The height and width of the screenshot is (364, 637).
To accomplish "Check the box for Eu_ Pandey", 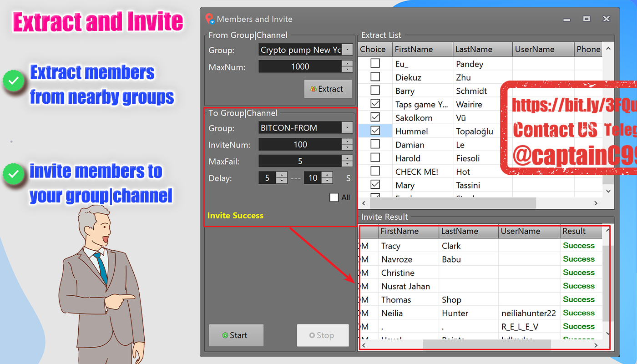I will (375, 63).
